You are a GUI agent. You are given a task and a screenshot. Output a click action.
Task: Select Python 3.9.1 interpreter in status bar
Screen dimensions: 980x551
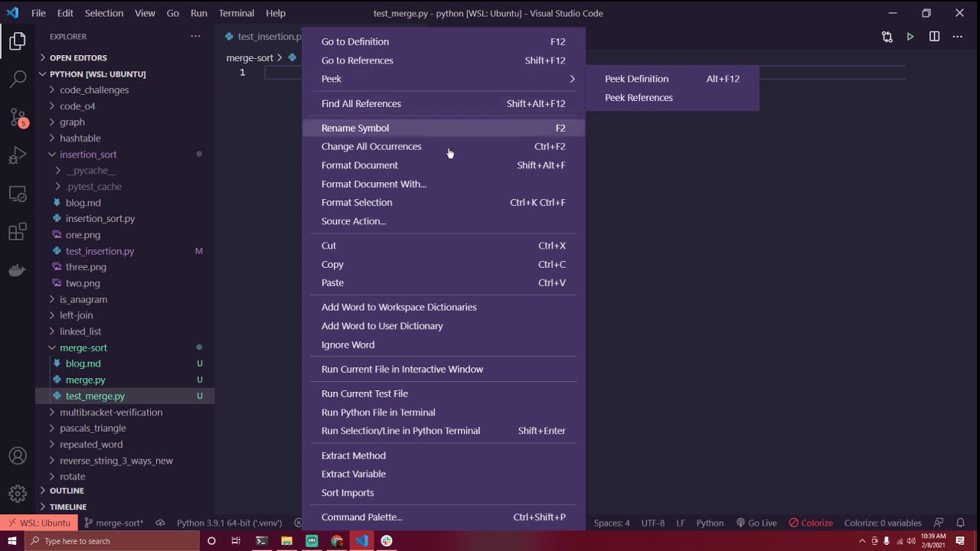pos(229,523)
